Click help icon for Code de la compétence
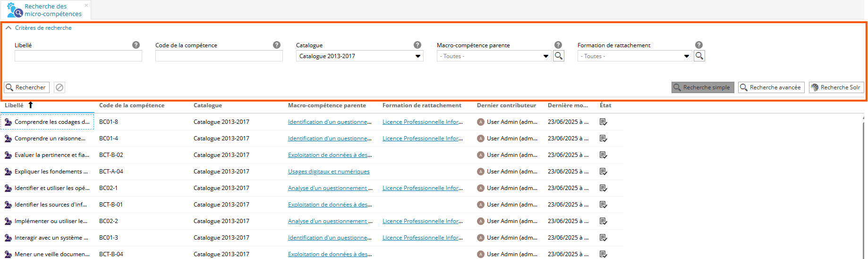868x259 pixels. (x=277, y=45)
